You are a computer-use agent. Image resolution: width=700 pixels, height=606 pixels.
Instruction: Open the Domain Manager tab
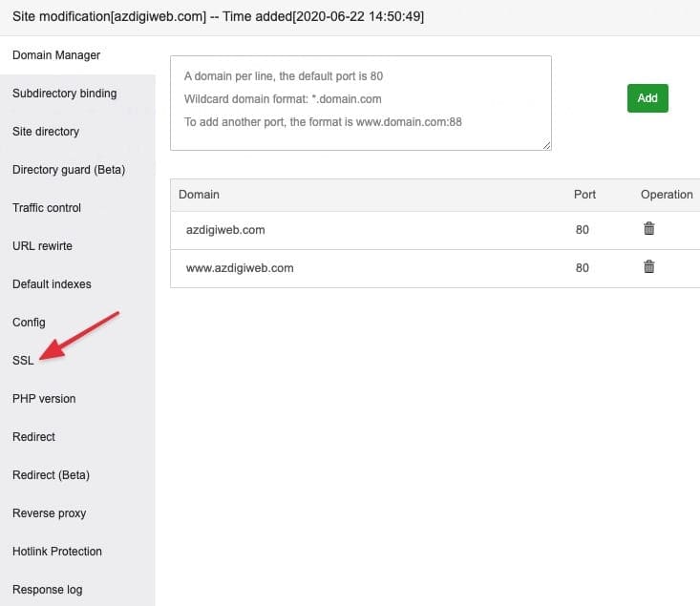56,55
